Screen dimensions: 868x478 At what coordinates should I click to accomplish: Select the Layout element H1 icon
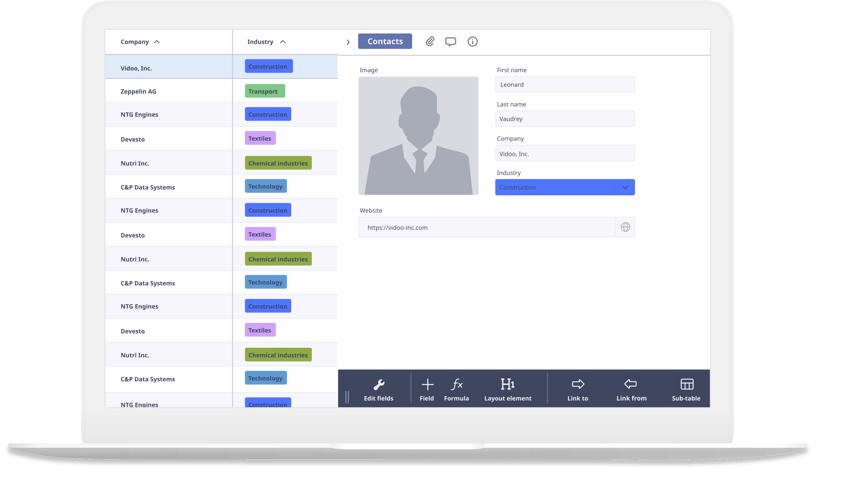(507, 384)
